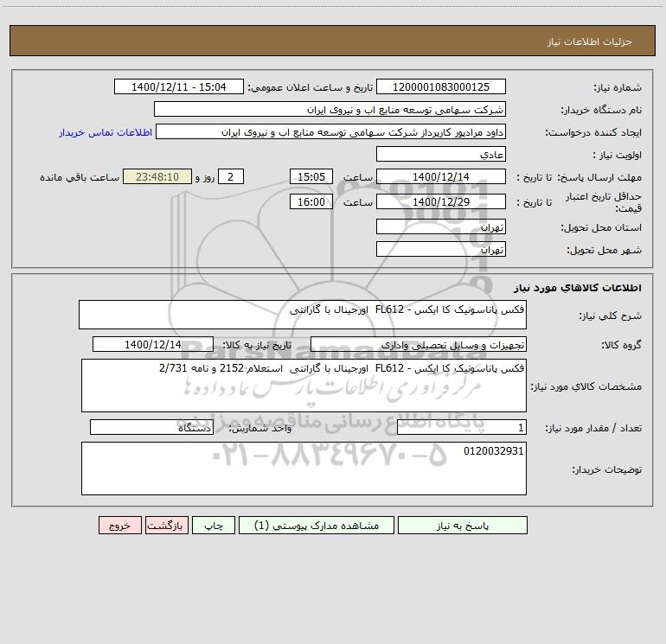
Task: Click label 'شماره نیاز:'
Action: click(618, 88)
